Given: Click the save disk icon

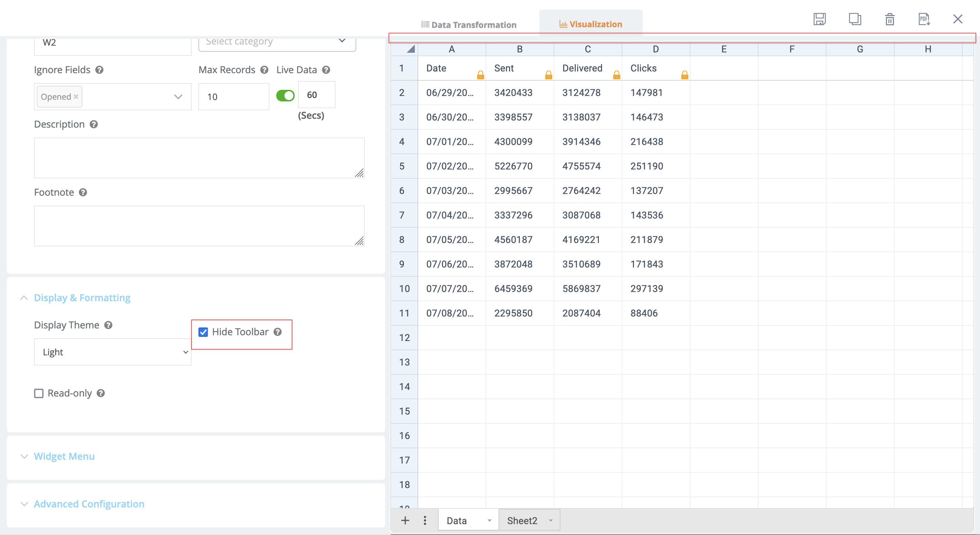Looking at the screenshot, I should [819, 19].
